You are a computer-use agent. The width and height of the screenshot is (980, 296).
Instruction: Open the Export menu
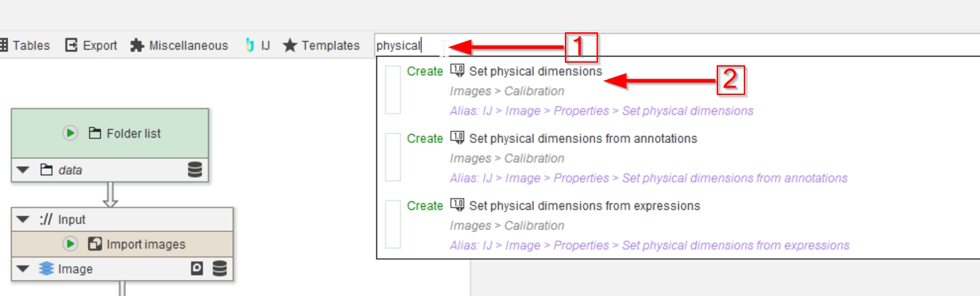(x=91, y=45)
